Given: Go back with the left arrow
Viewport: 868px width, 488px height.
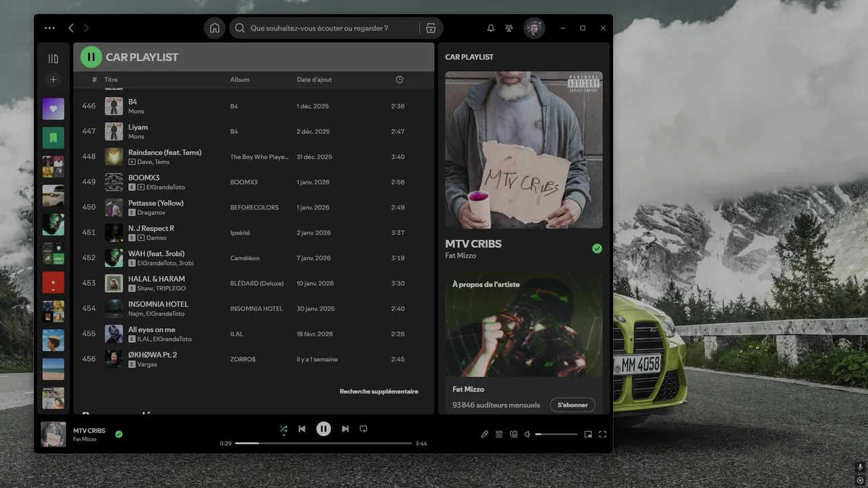Looking at the screenshot, I should tap(71, 28).
